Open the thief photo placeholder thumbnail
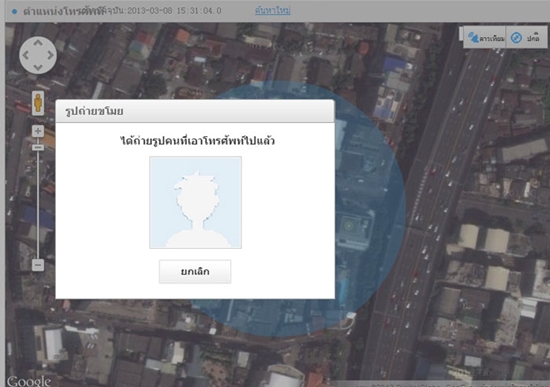 (195, 202)
